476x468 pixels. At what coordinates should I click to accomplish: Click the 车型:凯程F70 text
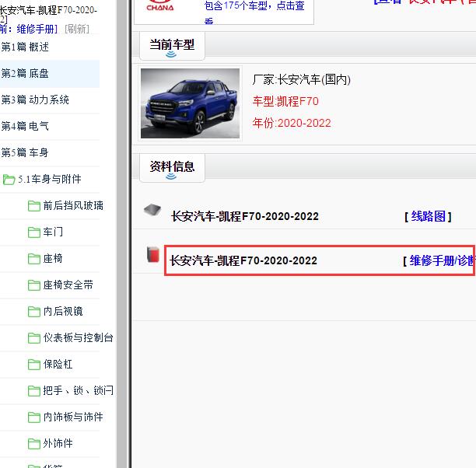point(285,101)
